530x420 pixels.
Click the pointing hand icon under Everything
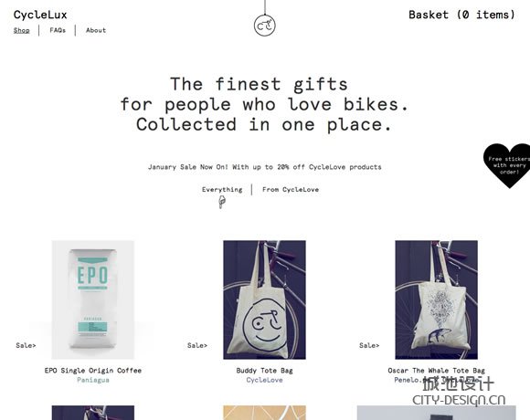click(x=222, y=202)
